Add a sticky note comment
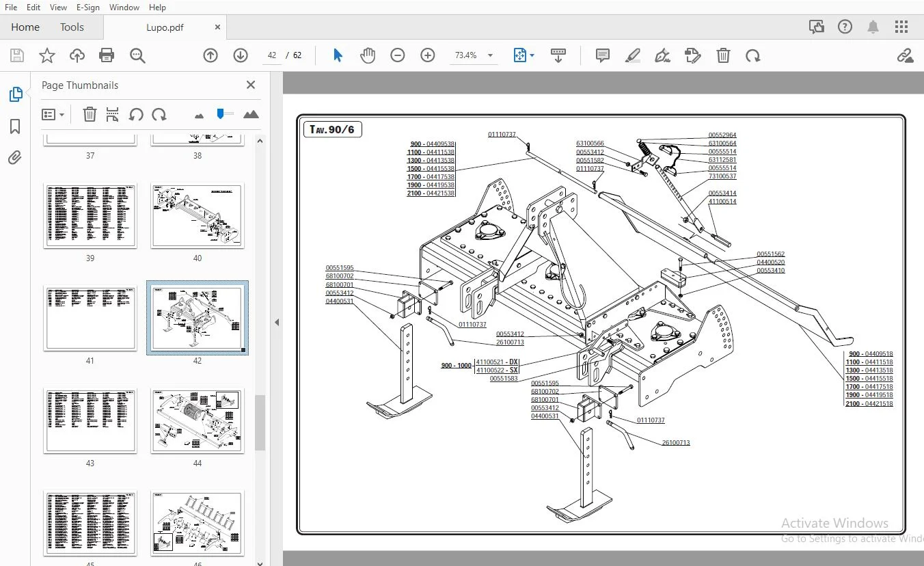Image resolution: width=924 pixels, height=566 pixels. coord(603,55)
